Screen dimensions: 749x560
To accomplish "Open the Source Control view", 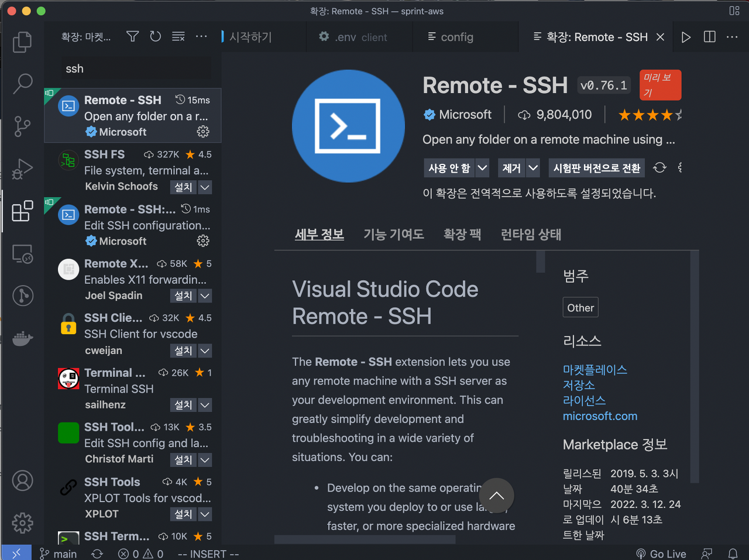I will (22, 126).
